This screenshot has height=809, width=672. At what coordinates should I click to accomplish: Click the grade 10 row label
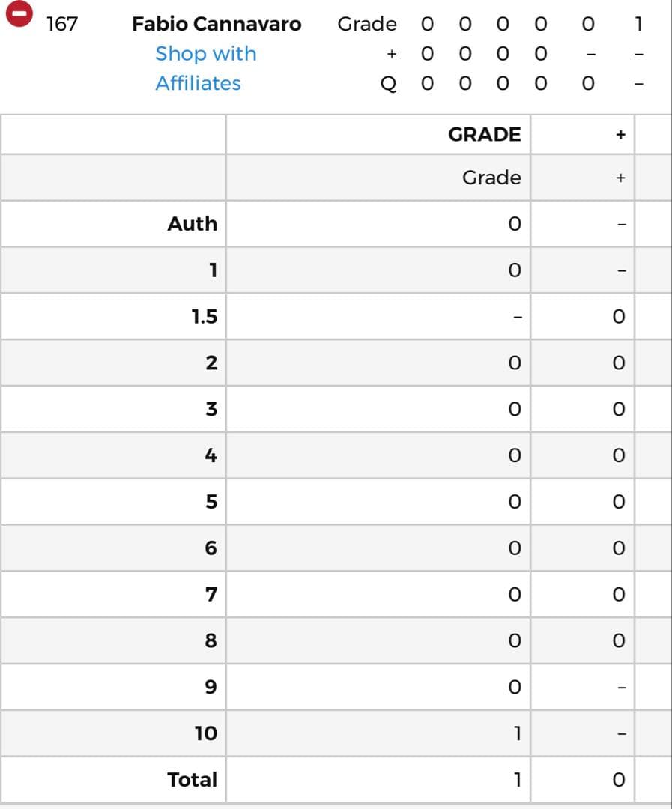click(205, 733)
